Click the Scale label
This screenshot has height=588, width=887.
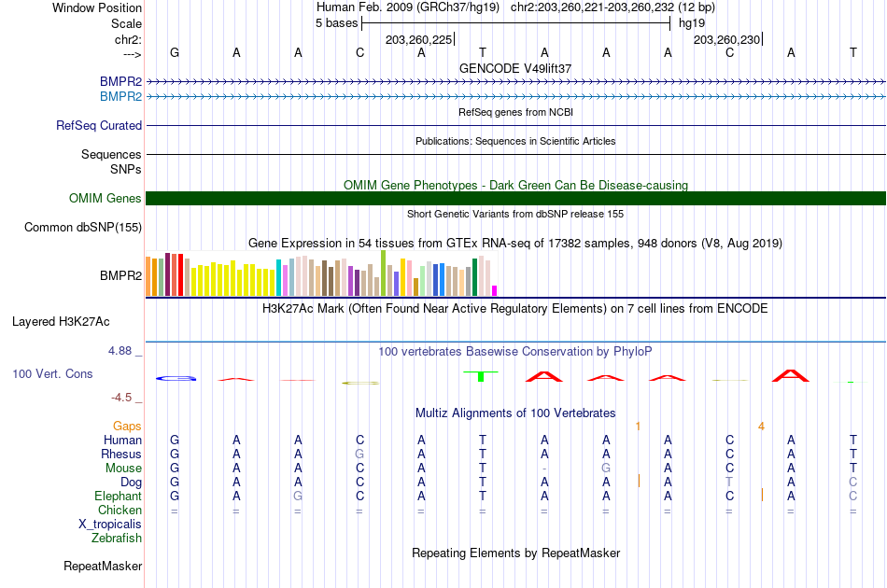coord(126,23)
